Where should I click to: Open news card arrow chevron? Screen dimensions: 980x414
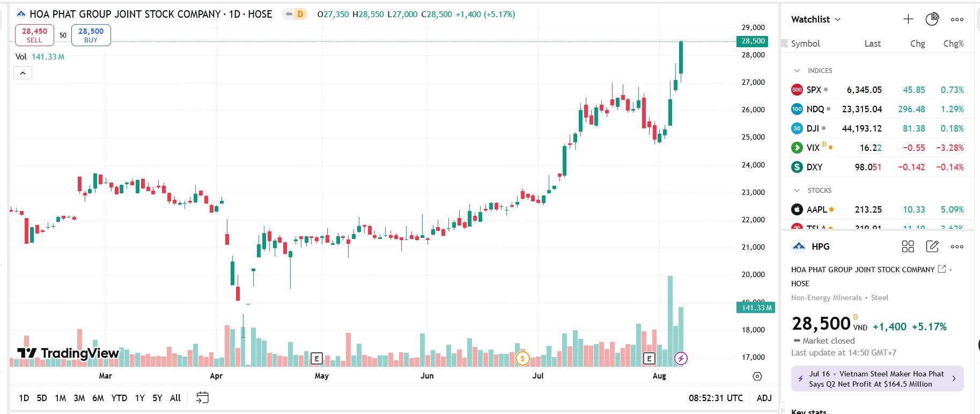coord(954,379)
